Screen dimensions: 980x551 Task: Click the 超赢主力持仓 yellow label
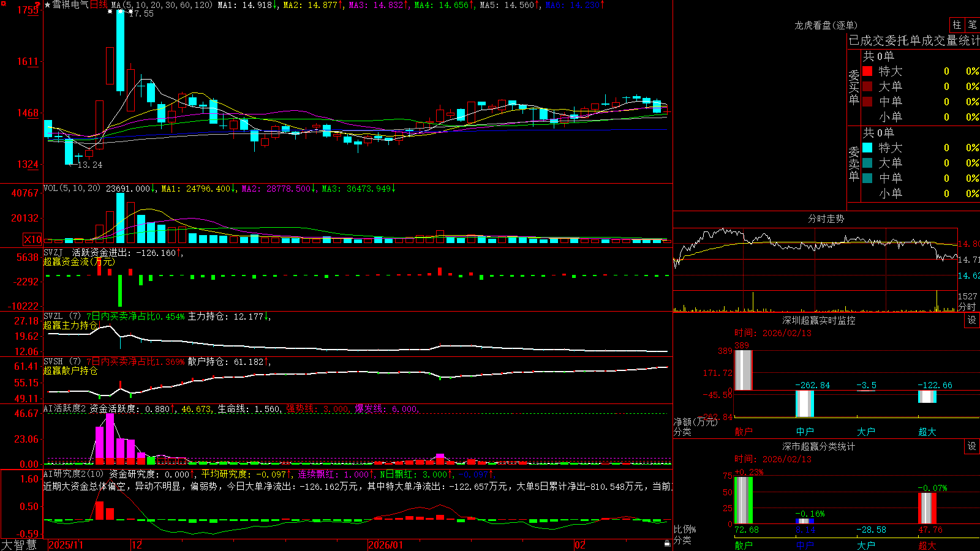click(70, 325)
